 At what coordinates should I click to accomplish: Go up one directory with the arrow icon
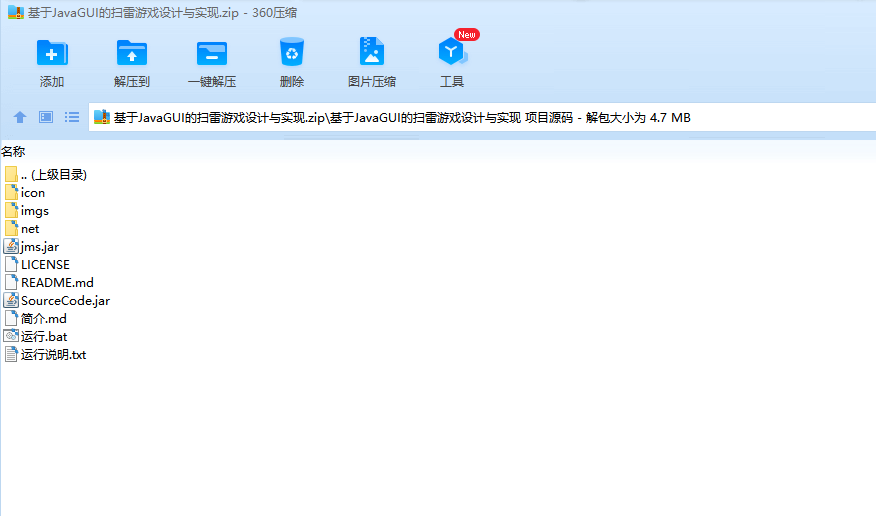[x=20, y=117]
